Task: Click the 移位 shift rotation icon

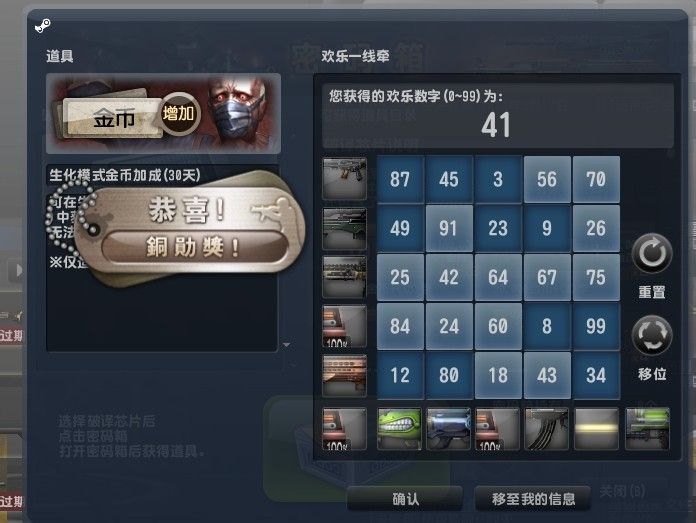Action: 652,335
